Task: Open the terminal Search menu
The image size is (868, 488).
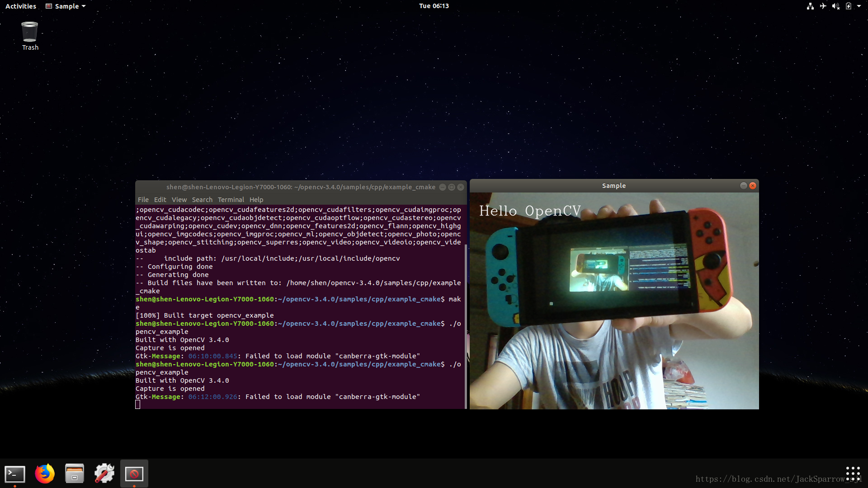Action: [x=202, y=200]
